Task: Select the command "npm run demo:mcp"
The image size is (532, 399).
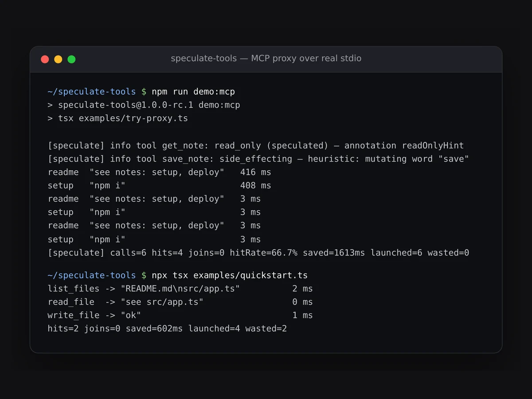Action: (x=193, y=92)
